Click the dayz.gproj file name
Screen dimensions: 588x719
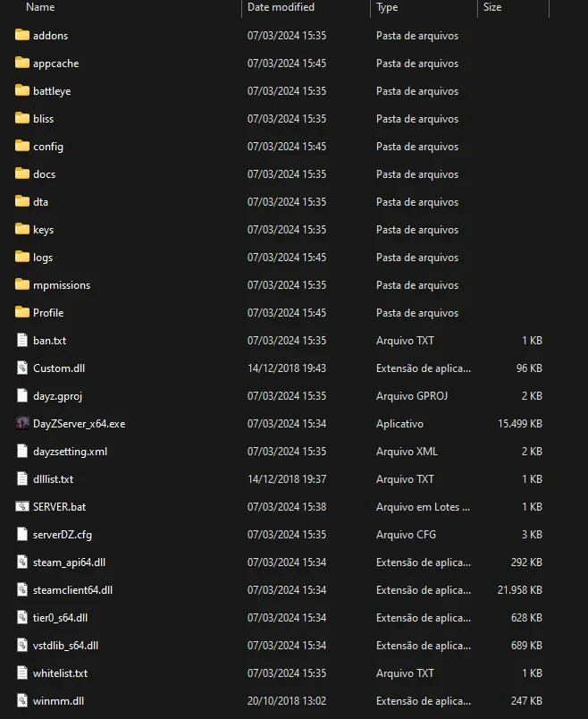click(58, 396)
